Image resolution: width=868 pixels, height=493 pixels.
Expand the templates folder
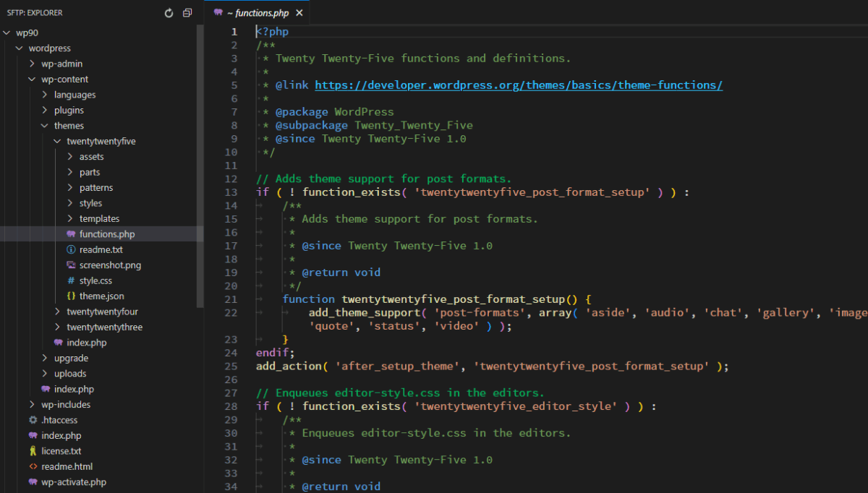click(71, 218)
